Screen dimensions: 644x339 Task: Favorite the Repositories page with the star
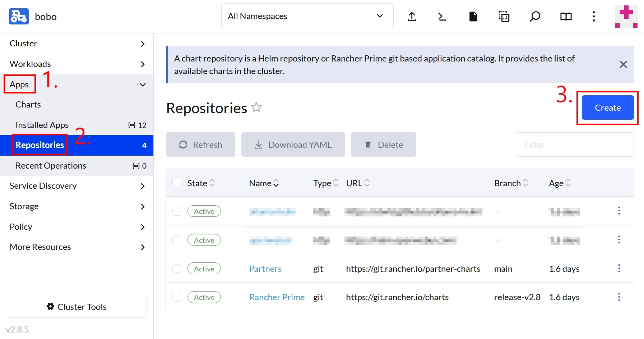[256, 107]
